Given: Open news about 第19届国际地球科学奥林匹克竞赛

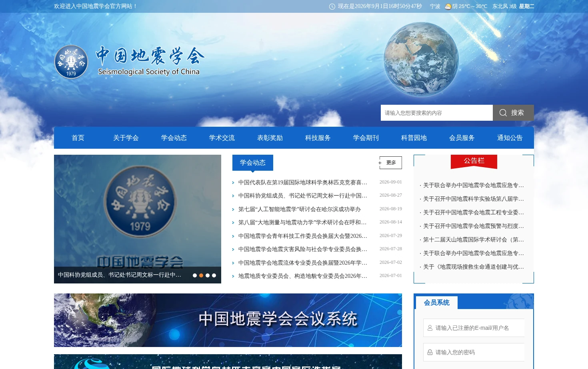Looking at the screenshot, I should [302, 182].
